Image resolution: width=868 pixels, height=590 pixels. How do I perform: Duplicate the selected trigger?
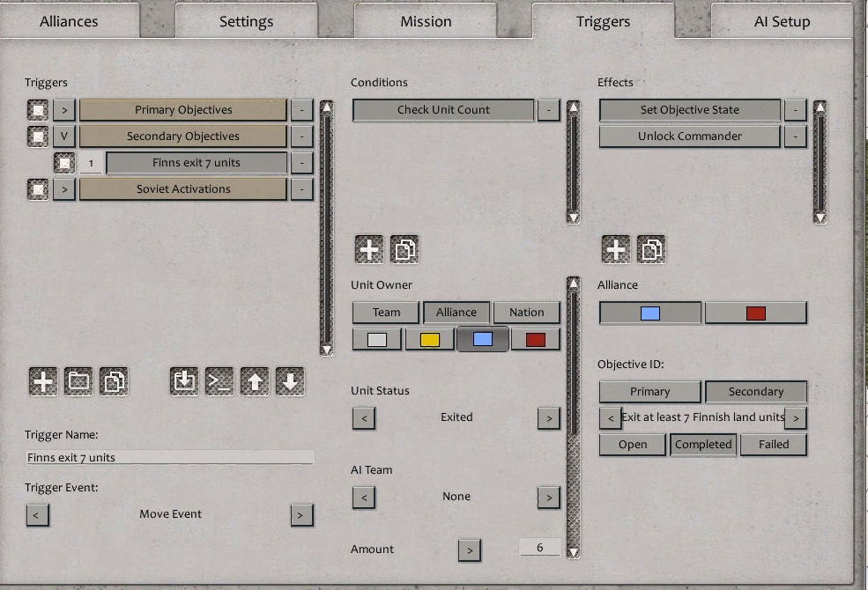click(115, 380)
